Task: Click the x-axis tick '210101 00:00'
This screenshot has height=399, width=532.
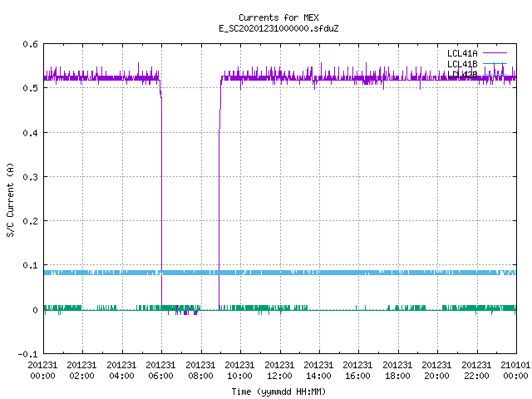Action: [x=515, y=371]
